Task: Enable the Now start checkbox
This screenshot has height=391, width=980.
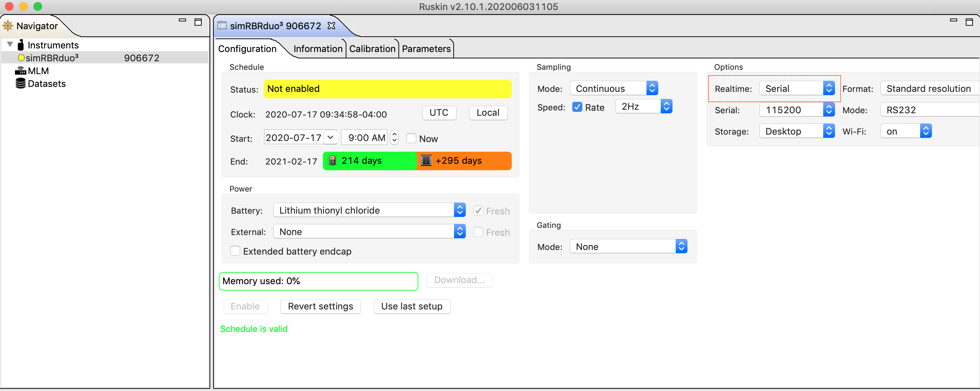Action: pos(411,138)
